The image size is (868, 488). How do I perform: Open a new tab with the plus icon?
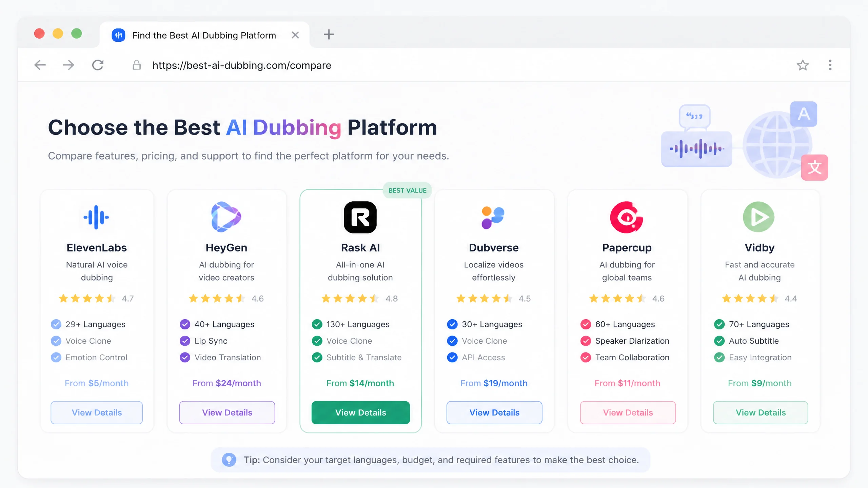coord(329,34)
